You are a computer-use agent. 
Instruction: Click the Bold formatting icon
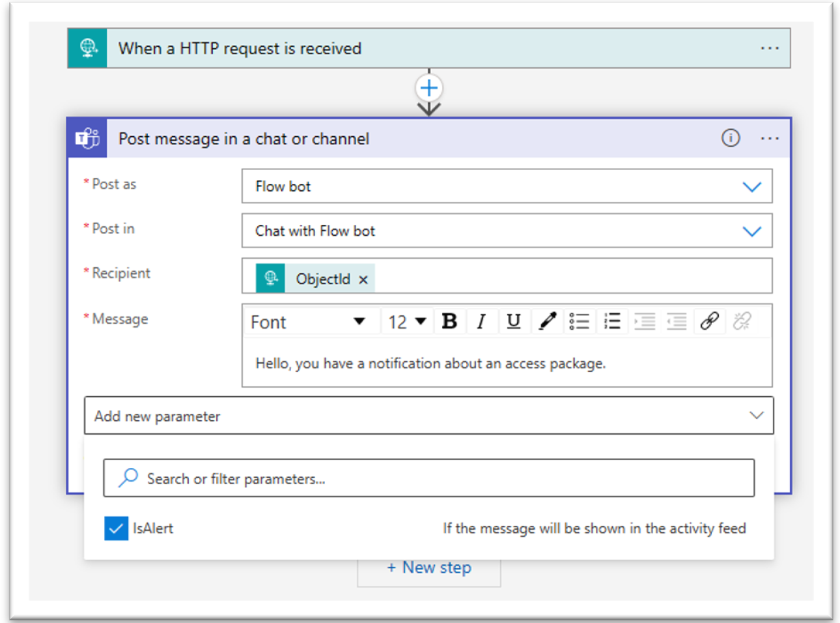449,321
